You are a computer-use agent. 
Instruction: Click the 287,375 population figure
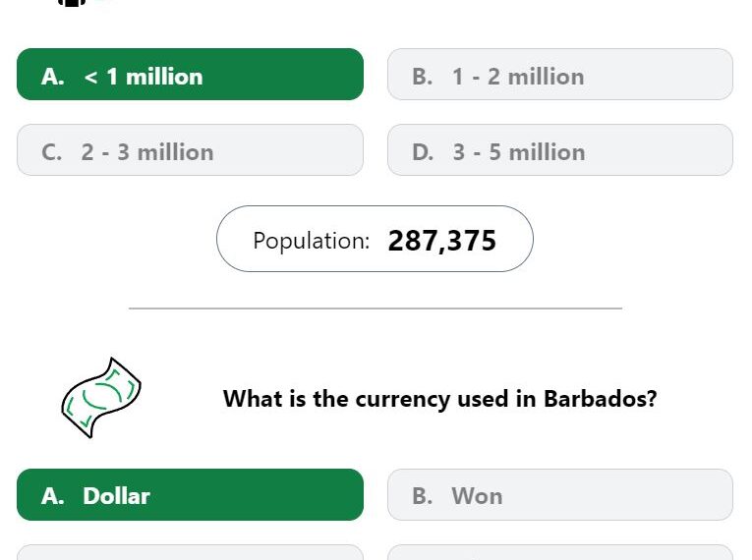click(x=441, y=241)
